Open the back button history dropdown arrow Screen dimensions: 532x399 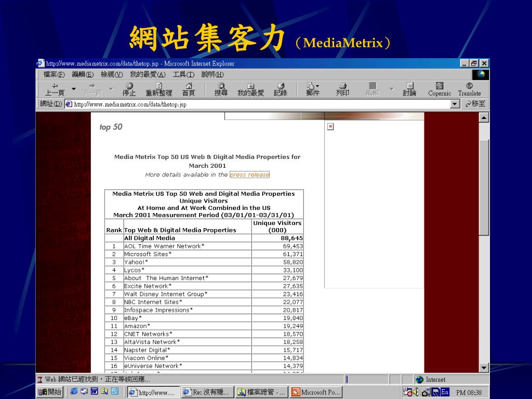tap(74, 89)
